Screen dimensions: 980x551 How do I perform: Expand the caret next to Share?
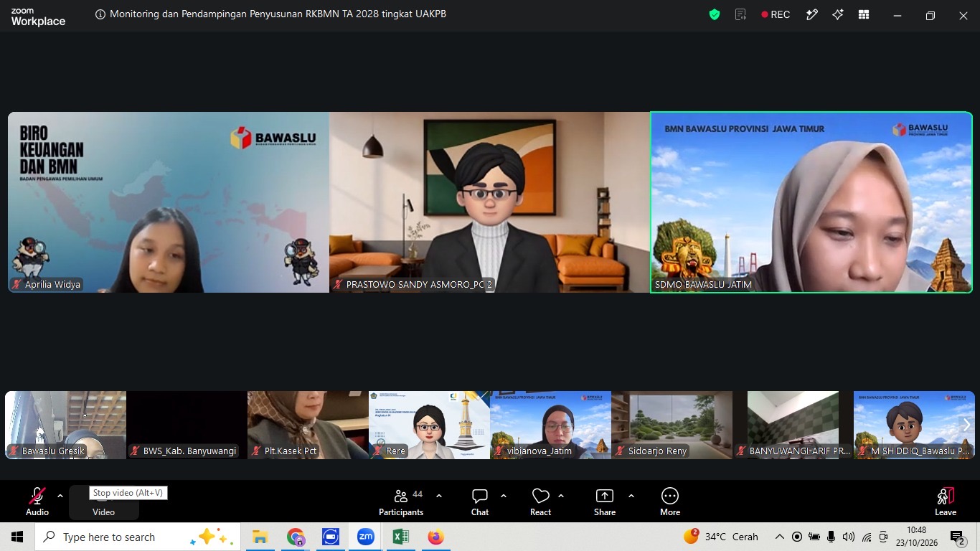click(x=631, y=496)
